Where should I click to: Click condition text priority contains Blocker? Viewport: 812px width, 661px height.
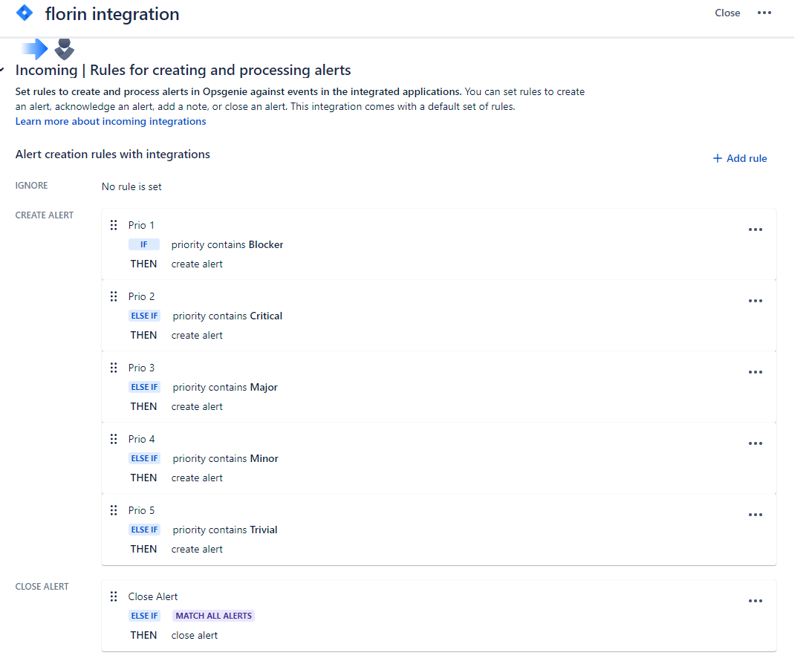coord(227,245)
